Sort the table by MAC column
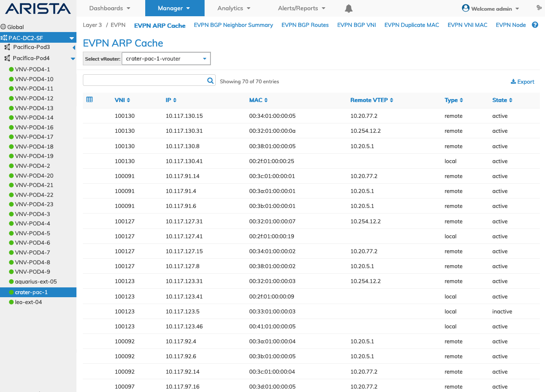 [x=258, y=100]
